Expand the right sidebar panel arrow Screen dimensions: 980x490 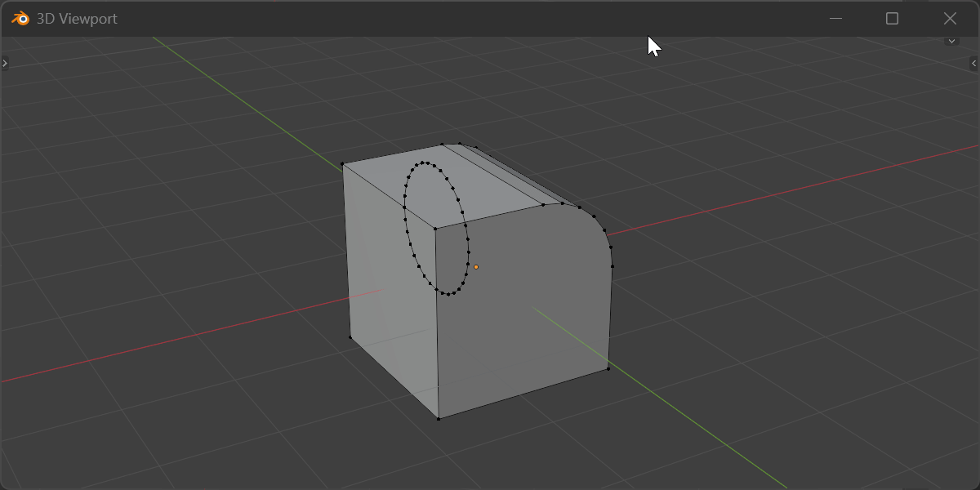[973, 63]
